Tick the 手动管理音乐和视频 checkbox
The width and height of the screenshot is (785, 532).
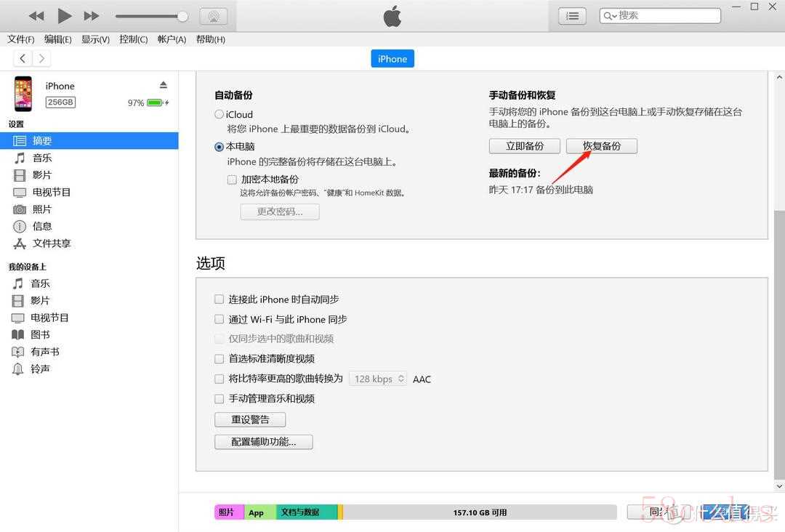click(x=219, y=398)
